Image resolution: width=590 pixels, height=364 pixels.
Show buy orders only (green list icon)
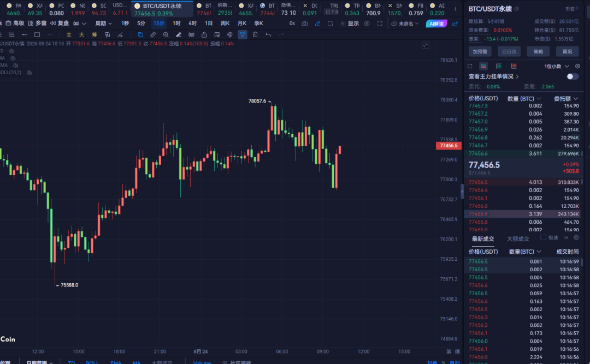499,66
